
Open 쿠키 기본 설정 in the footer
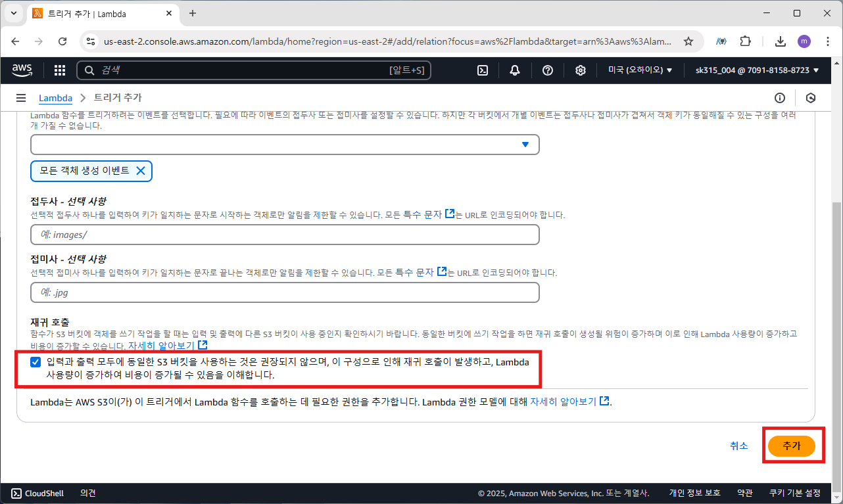point(794,493)
